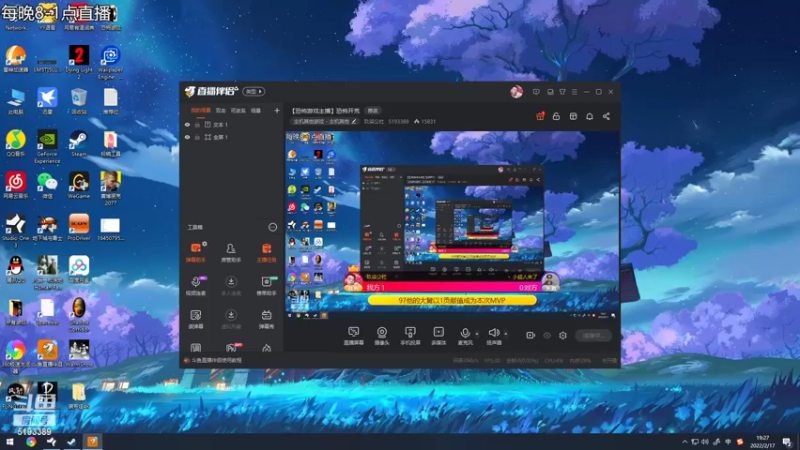Collapse the 工具箱 toolbox panel
800x450 pixels.
point(272,227)
